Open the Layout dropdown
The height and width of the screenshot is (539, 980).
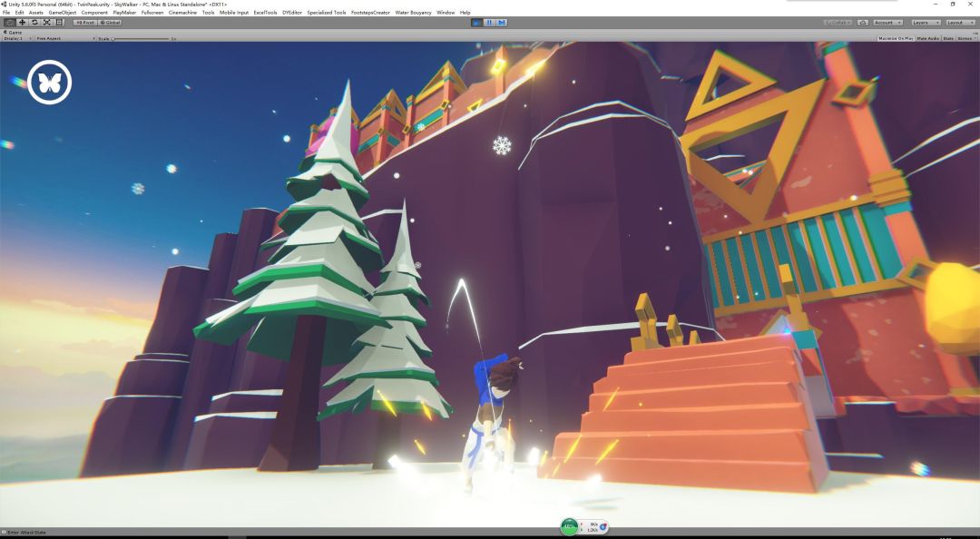pyautogui.click(x=959, y=23)
